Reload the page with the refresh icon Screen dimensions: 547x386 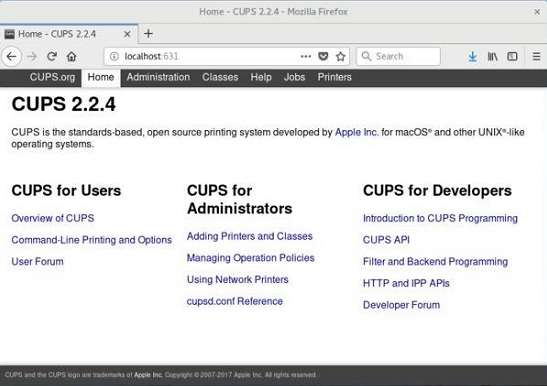[x=52, y=56]
